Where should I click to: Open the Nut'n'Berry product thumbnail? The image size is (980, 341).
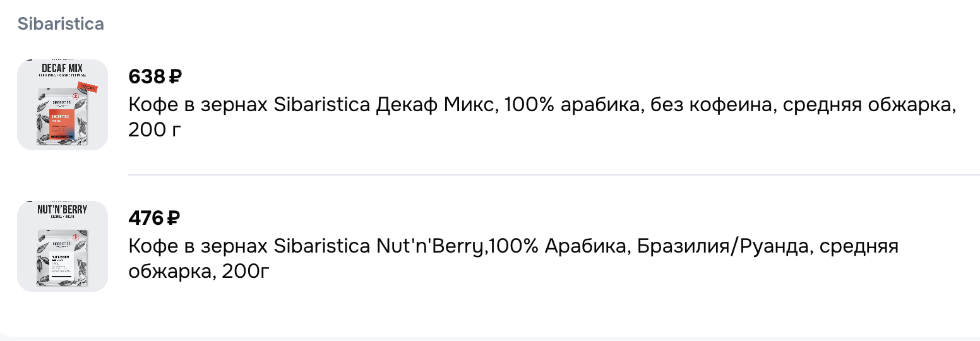(x=63, y=246)
